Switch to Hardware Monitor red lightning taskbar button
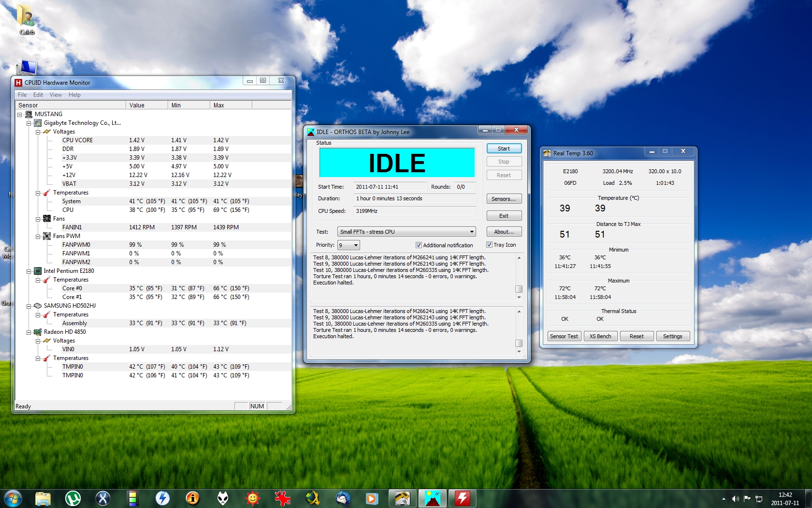 [x=463, y=498]
